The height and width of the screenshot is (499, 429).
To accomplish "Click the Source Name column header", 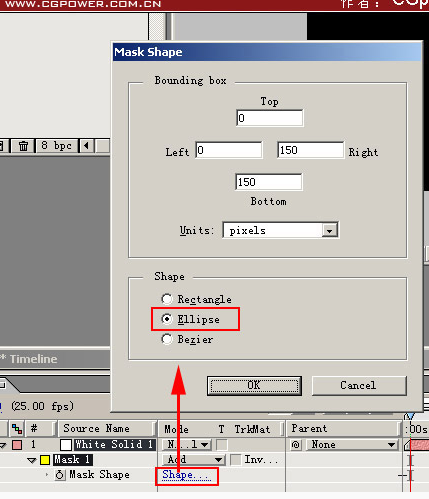I will [x=107, y=429].
